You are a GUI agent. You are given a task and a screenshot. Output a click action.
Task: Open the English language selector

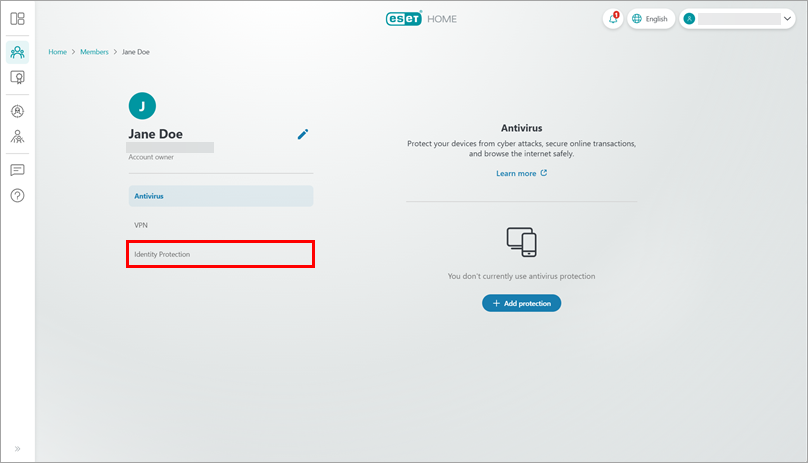point(650,19)
